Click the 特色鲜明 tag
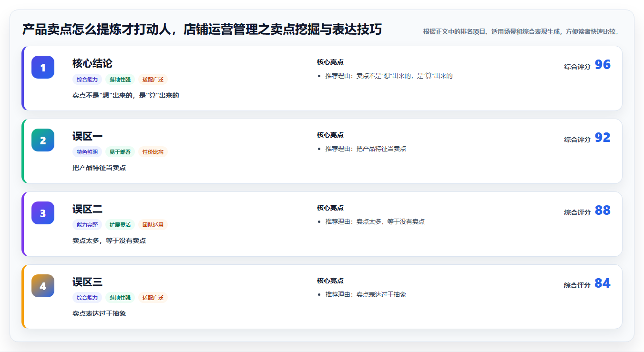 tap(87, 152)
